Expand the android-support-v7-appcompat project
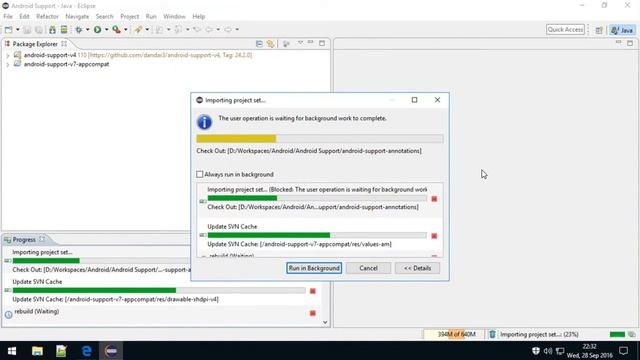Viewport: 640px width, 360px height. click(7, 64)
